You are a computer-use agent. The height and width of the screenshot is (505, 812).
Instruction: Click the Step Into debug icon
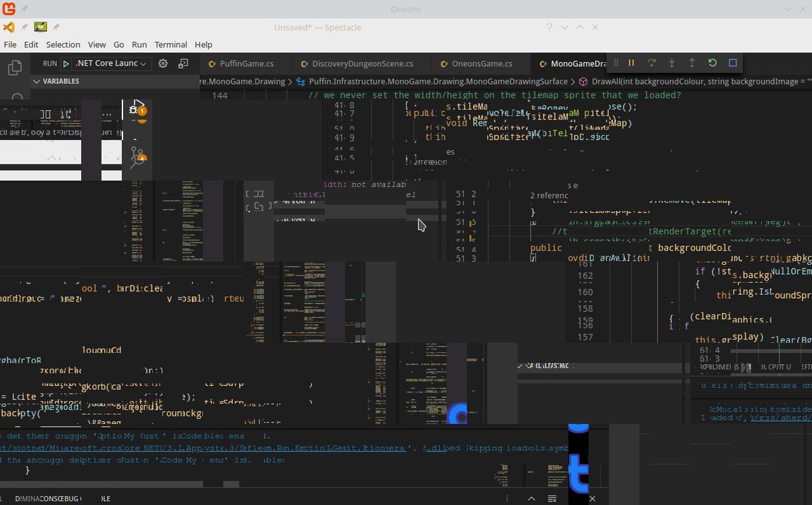pyautogui.click(x=671, y=62)
